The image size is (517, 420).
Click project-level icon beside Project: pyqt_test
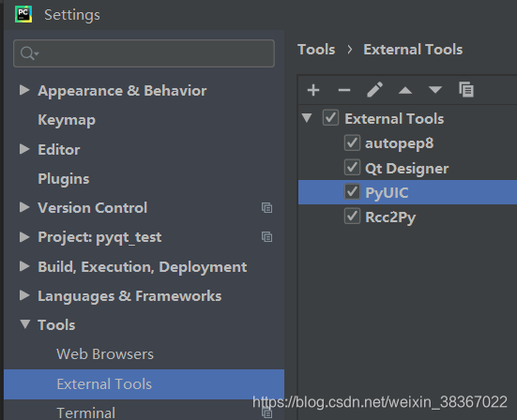tap(266, 237)
